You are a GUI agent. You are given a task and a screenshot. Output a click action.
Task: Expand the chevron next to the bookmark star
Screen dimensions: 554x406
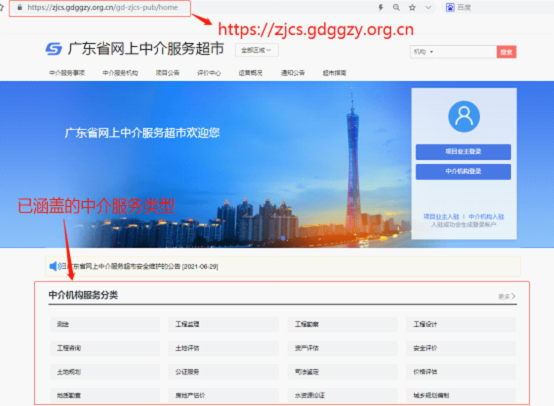click(428, 7)
